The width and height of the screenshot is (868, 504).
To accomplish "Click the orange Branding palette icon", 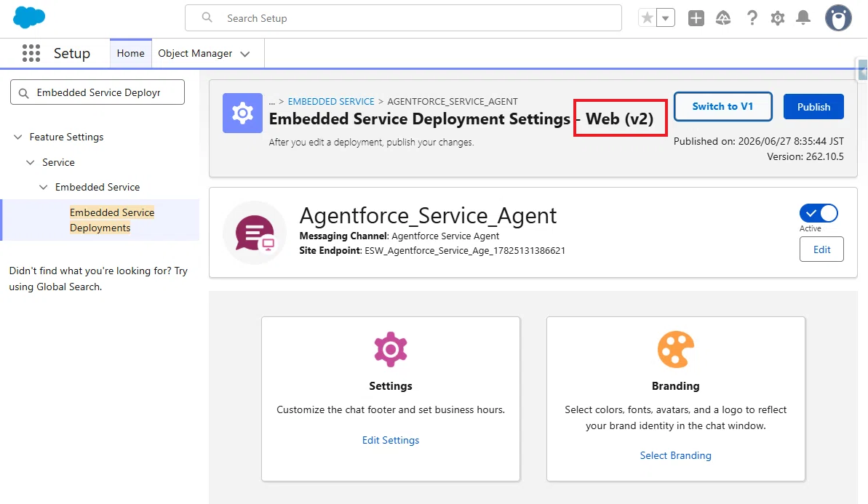I will pos(675,349).
